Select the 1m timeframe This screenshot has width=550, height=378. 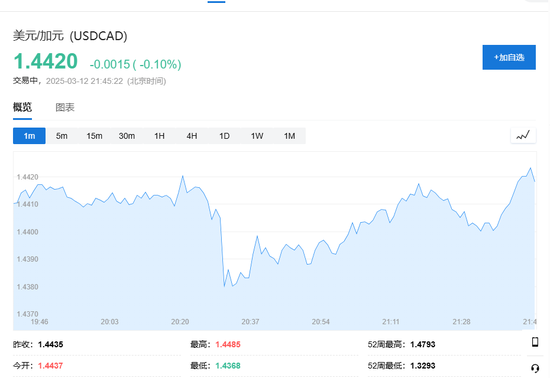[x=29, y=136]
